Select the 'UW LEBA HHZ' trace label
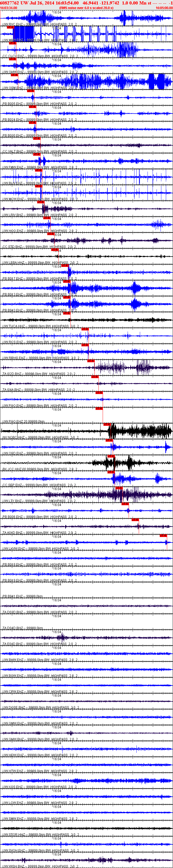The height and width of the screenshot is (868, 173). [x=40, y=263]
